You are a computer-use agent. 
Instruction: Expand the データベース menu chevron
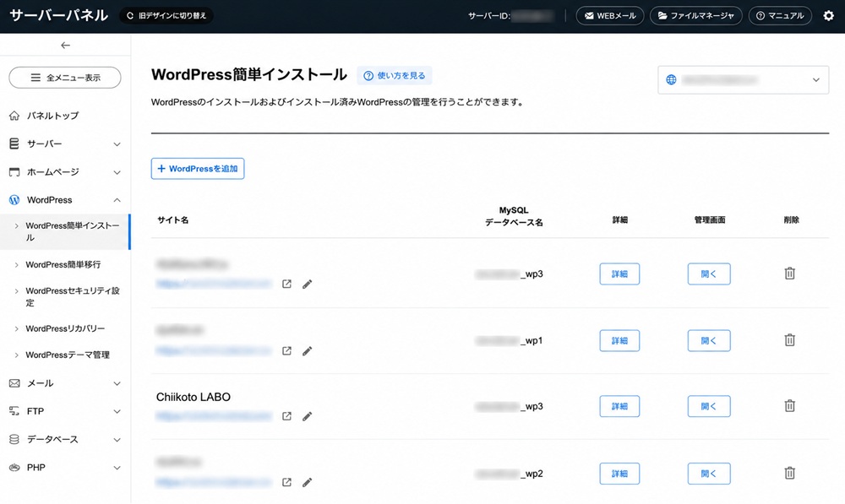coord(117,439)
